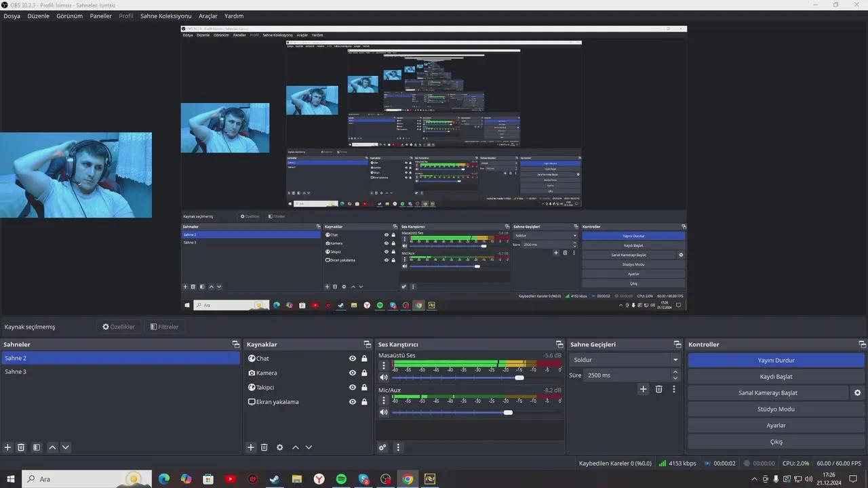Open virtual camera settings gear icon

click(857, 393)
